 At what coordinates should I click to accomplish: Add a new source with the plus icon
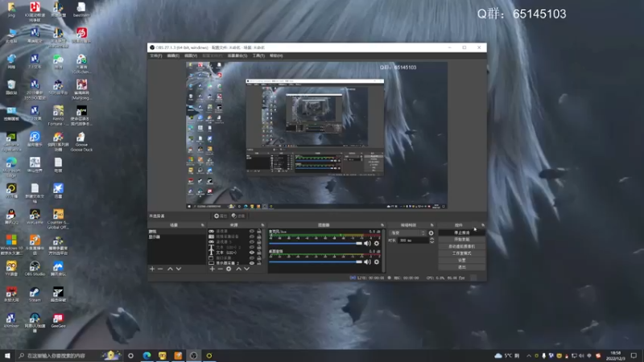coord(213,269)
